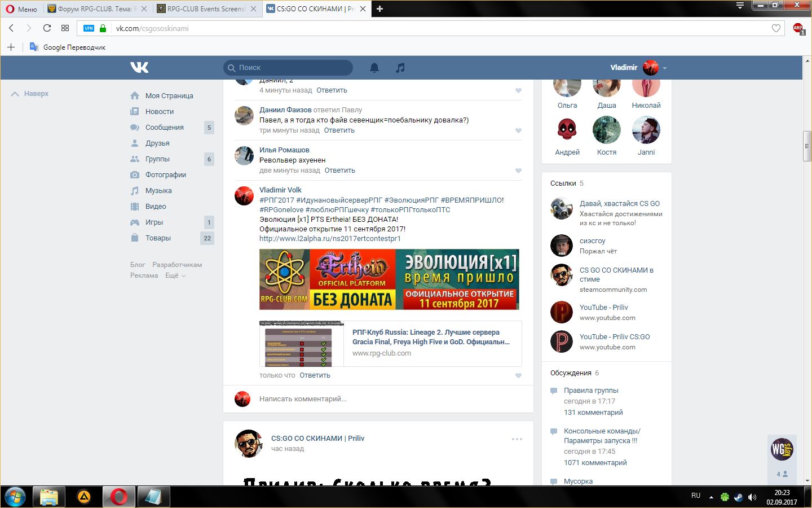Open Google Переводчик bookmark
Viewport: 812px width, 508px height.
tap(68, 47)
